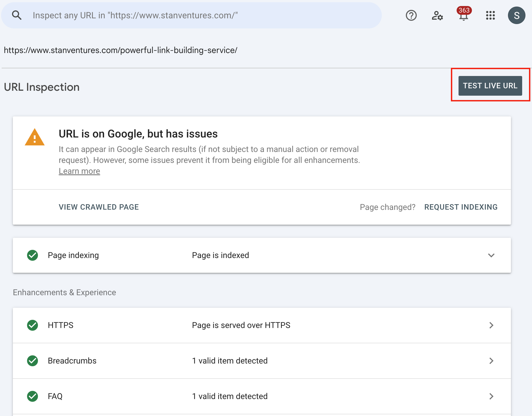The image size is (532, 416).
Task: Expand the Page indexing section
Action: pyautogui.click(x=491, y=256)
